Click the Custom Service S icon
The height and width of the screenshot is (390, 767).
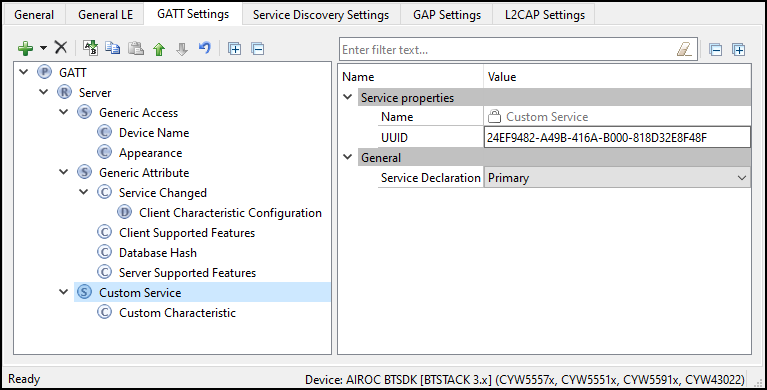(x=85, y=293)
